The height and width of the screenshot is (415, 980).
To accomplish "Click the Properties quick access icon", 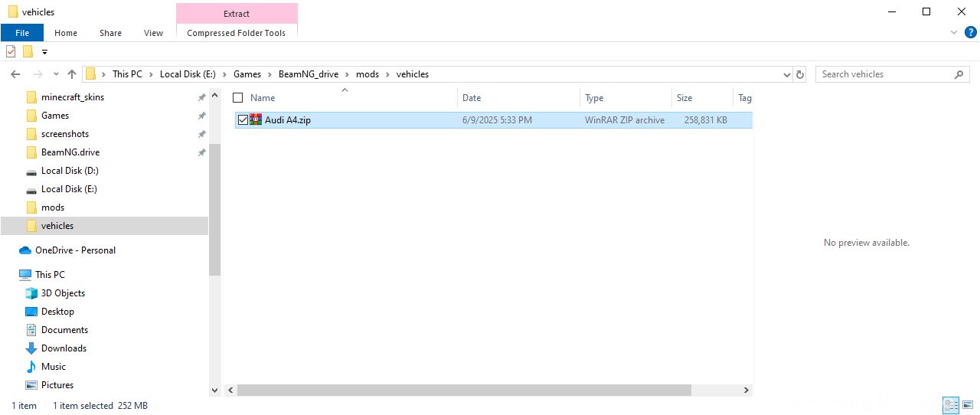I will [x=11, y=51].
